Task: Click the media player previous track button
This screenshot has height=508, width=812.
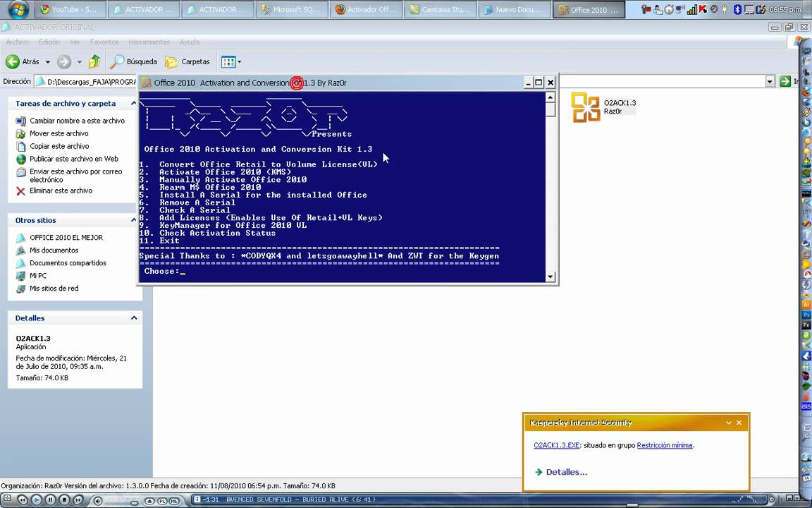Action: point(23,500)
